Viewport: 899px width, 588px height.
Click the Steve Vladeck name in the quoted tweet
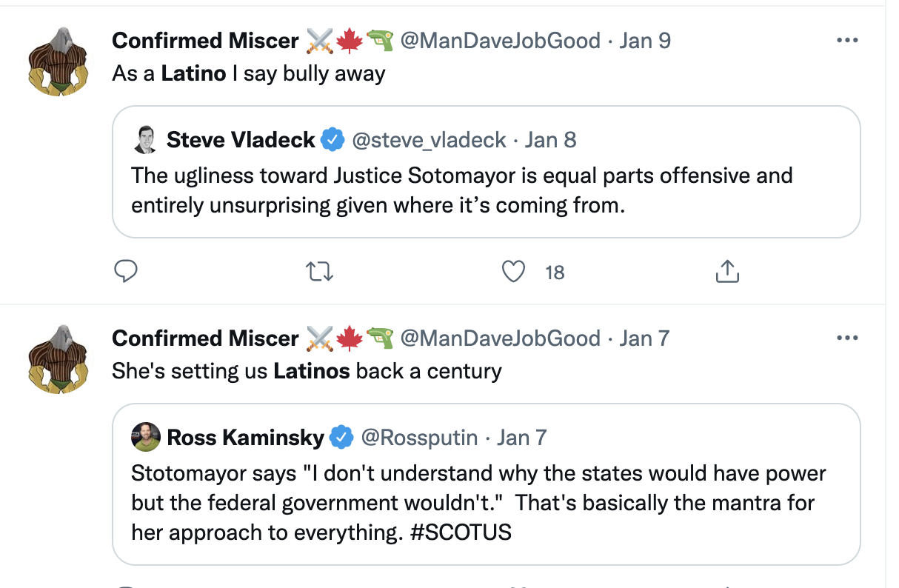[x=241, y=139]
